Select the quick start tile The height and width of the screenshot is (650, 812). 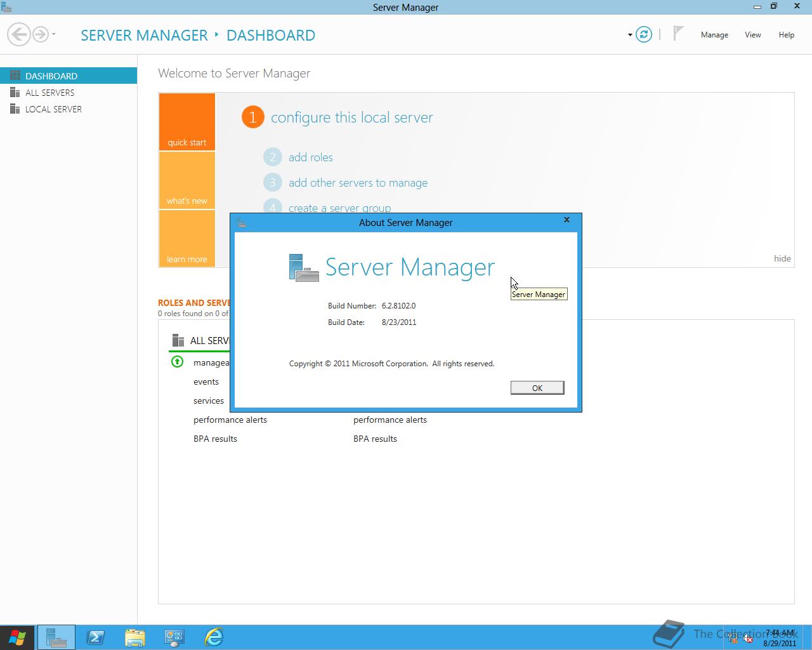pyautogui.click(x=187, y=122)
